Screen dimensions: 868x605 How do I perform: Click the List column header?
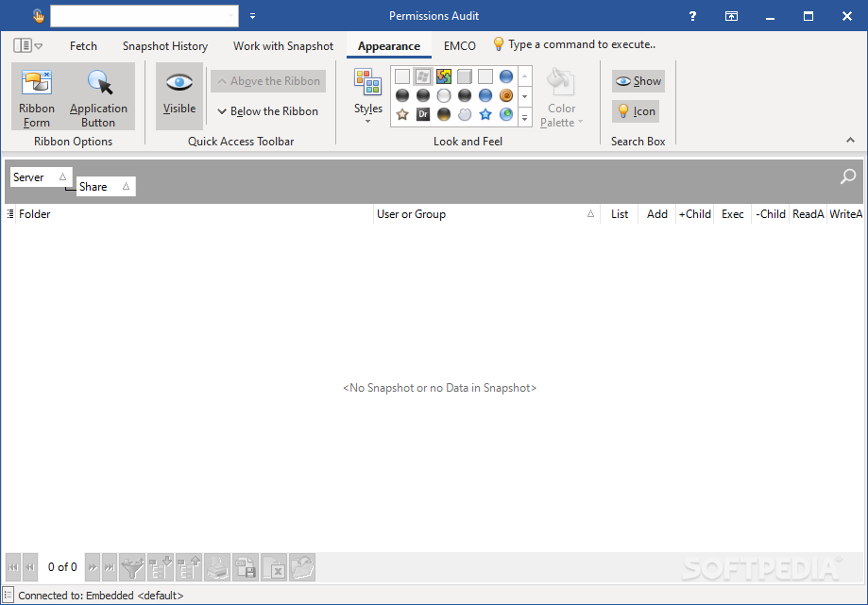620,214
